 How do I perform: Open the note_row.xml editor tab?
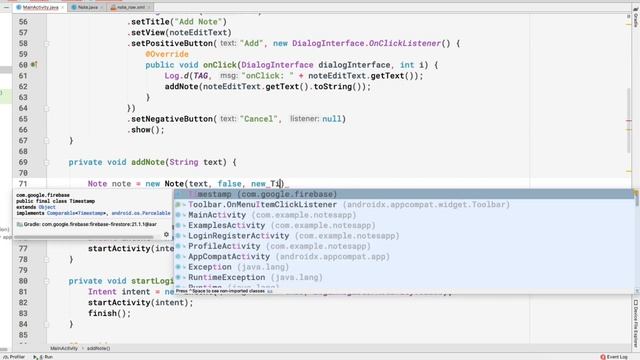point(130,7)
